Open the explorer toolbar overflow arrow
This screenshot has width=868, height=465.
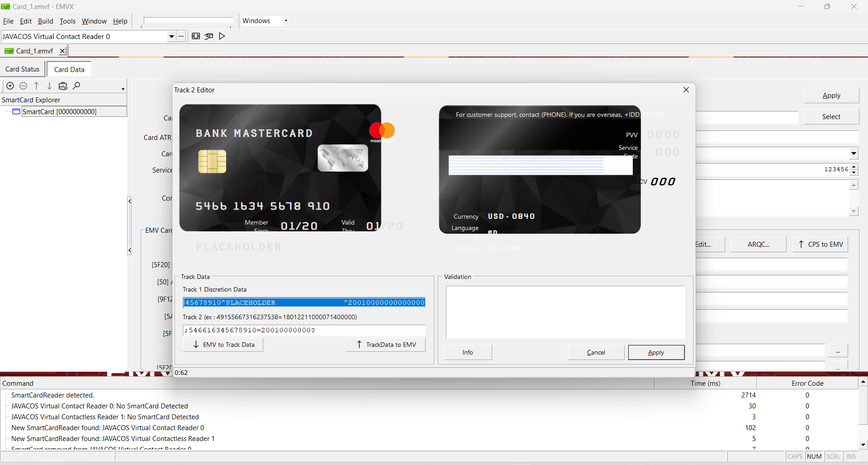point(123,89)
